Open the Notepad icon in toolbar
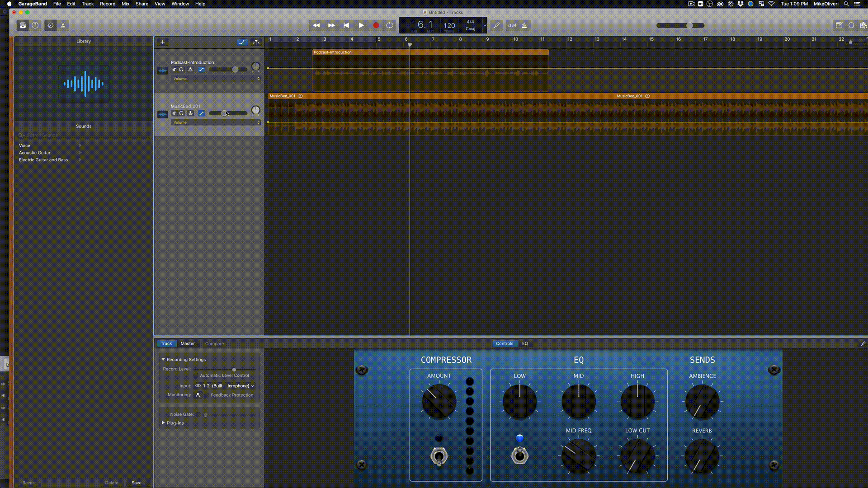 [x=839, y=26]
